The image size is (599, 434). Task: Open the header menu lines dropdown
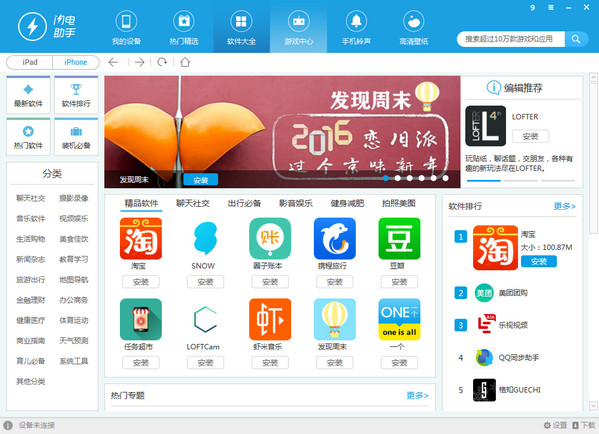(x=550, y=7)
